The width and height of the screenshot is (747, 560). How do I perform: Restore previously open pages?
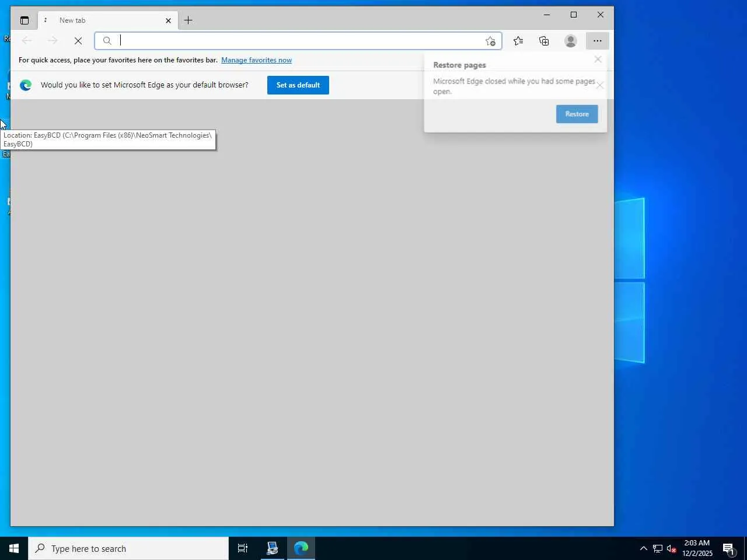tap(577, 114)
